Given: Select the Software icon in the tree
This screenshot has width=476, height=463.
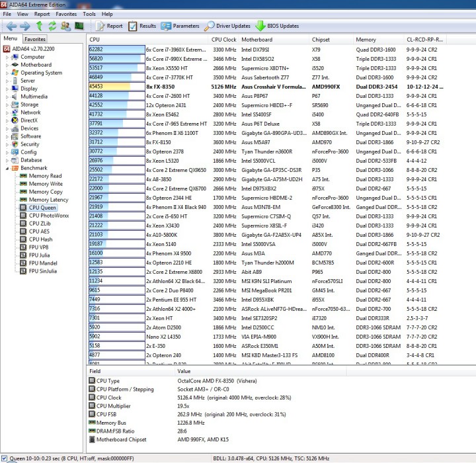Looking at the screenshot, I should pos(15,136).
